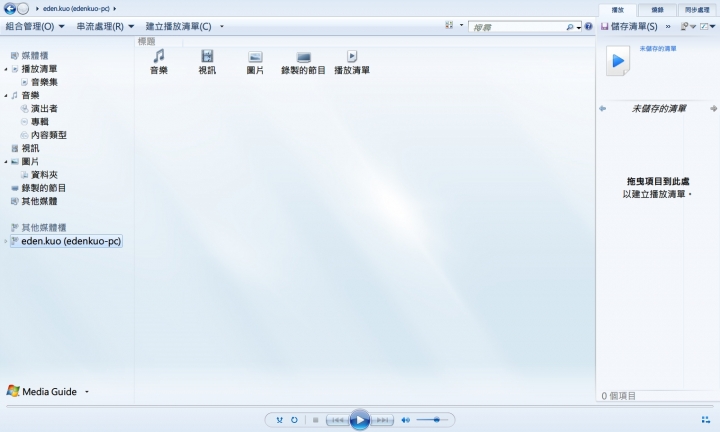
Task: Click the 未儲存的清單 link near thumbnail
Action: [658, 49]
